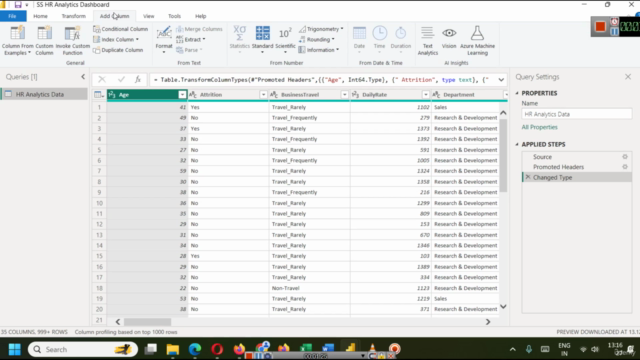Viewport: 640px width, 360px height.
Task: Click the taskbar Search box
Action: pyautogui.click(x=83, y=349)
